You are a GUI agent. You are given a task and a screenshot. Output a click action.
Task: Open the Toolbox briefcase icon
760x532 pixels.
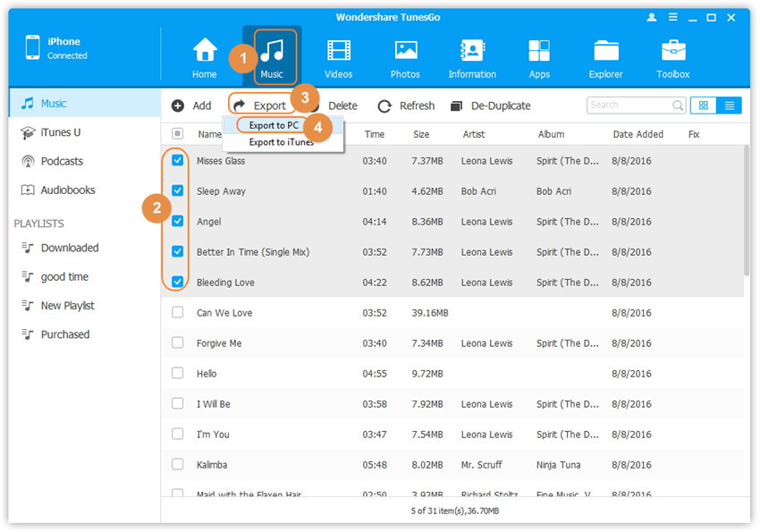click(673, 52)
